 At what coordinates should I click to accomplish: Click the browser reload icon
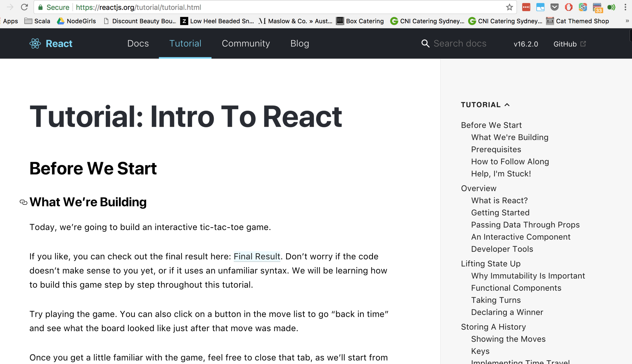pyautogui.click(x=24, y=7)
